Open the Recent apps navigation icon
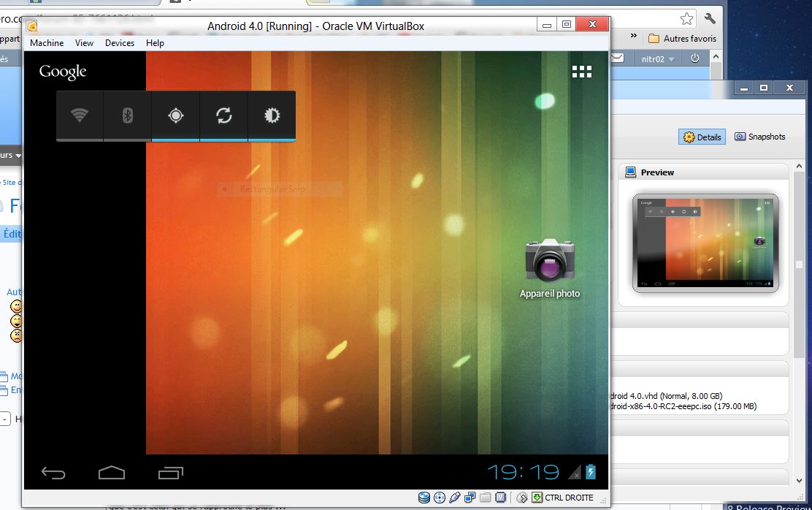Screen dimensions: 812x510 click(x=171, y=473)
